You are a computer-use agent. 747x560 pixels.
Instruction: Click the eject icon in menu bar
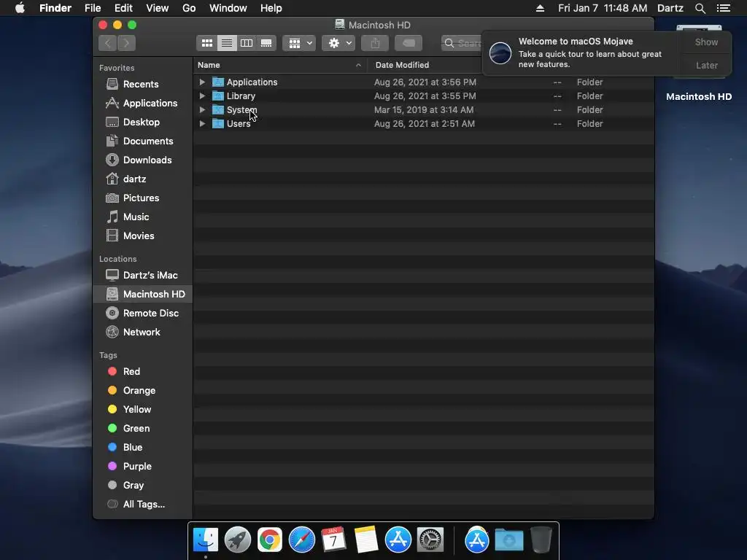coord(540,8)
